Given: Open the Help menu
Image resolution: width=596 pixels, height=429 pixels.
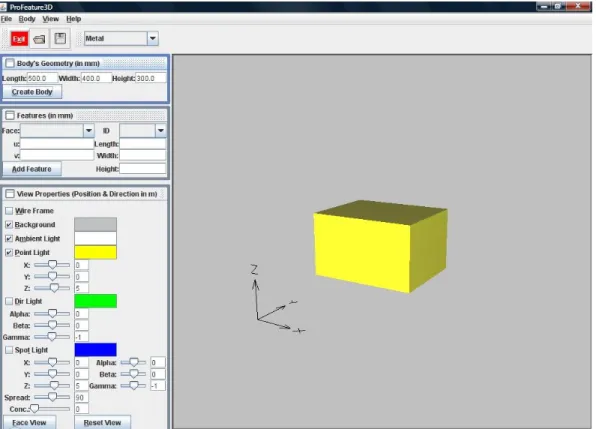Looking at the screenshot, I should pyautogui.click(x=74, y=19).
